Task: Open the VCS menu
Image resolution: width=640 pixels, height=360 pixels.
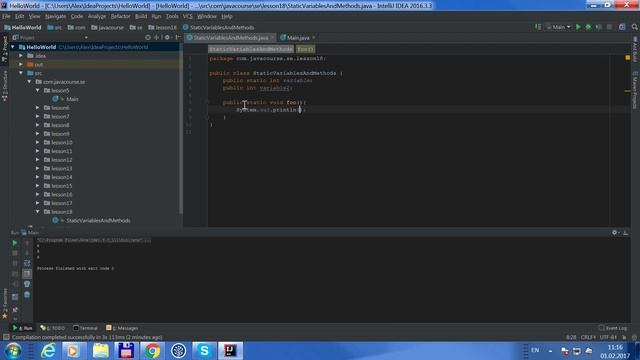Action: point(187,16)
